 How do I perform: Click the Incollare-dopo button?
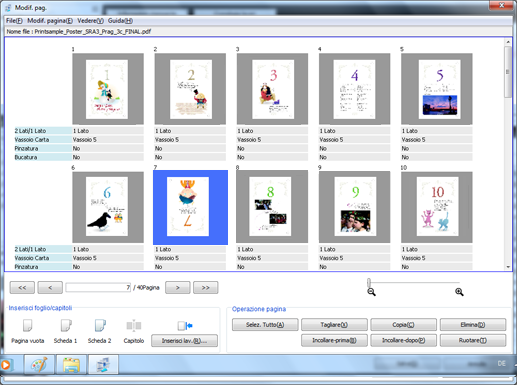[403, 340]
